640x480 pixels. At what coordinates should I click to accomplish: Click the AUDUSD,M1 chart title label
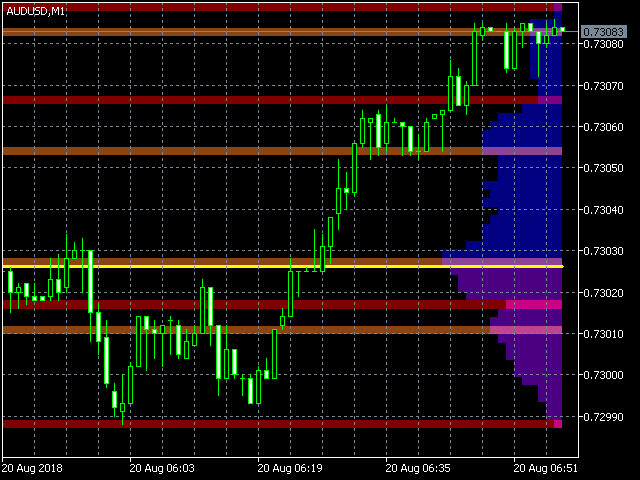tap(36, 11)
